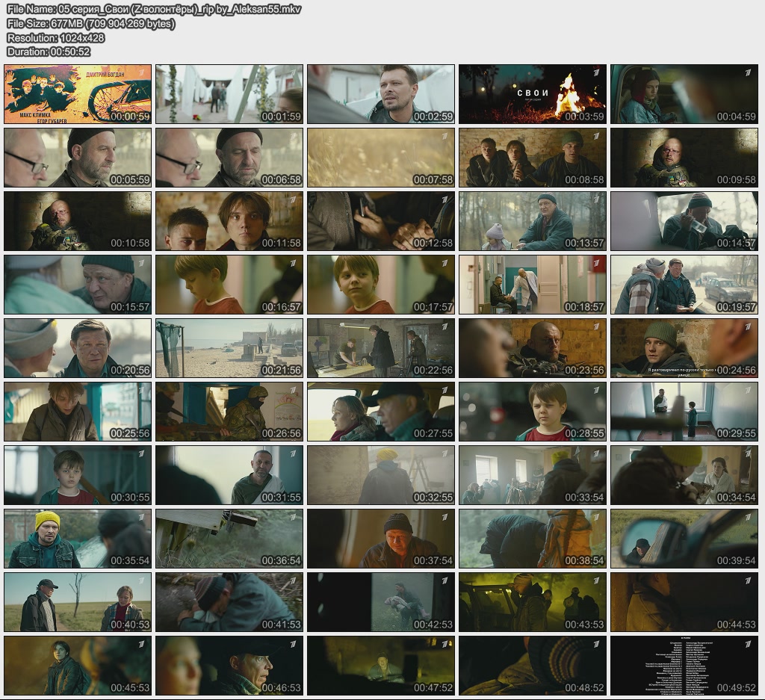Click the thumbnail at timestamp 00:29:55

(684, 412)
